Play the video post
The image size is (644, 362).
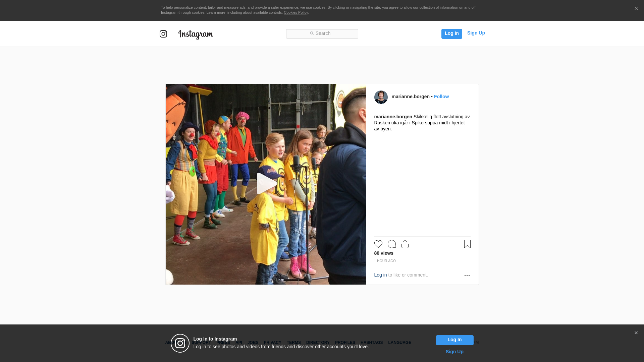(267, 184)
